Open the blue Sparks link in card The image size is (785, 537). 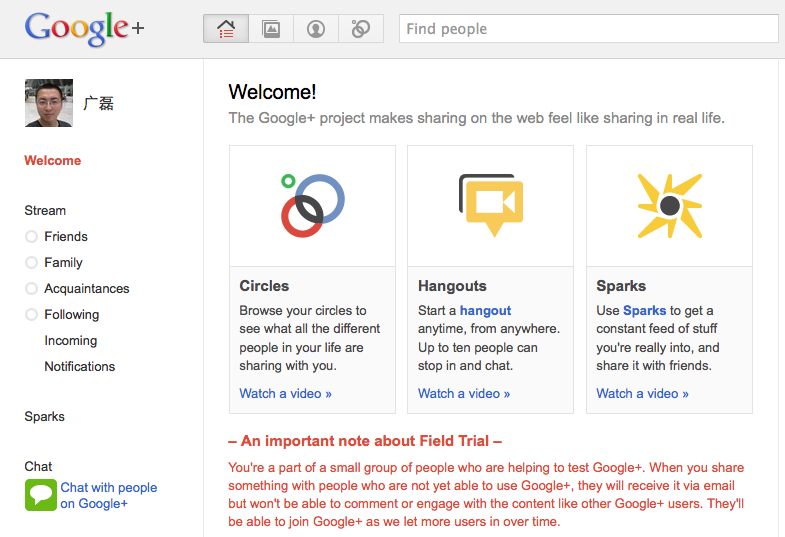[x=644, y=310]
